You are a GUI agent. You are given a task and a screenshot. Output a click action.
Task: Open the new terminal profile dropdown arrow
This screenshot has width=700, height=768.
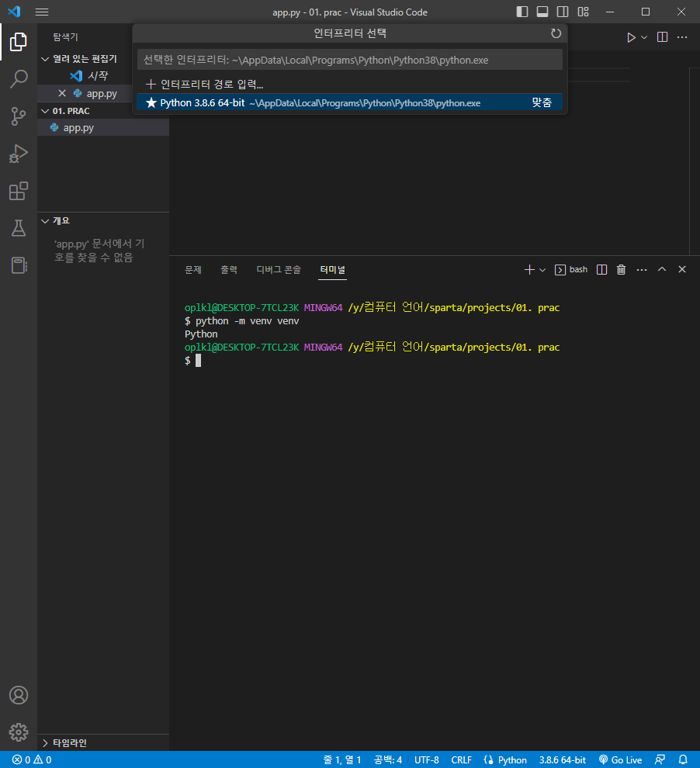tap(542, 269)
